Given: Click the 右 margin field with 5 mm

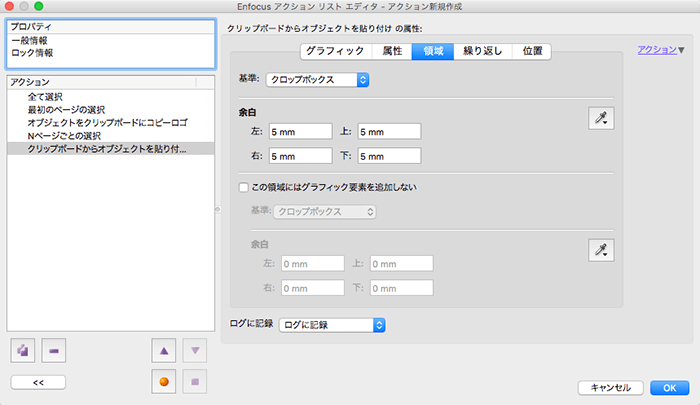Looking at the screenshot, I should [x=300, y=156].
